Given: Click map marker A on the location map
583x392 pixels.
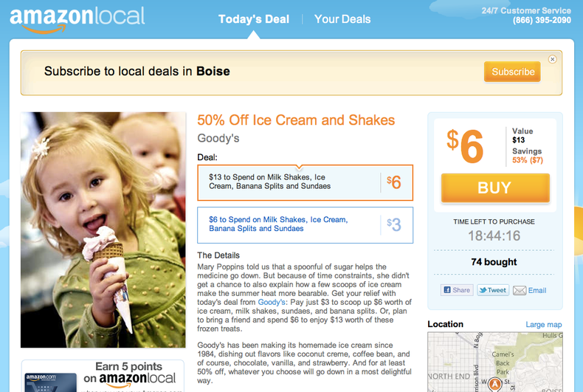Looking at the screenshot, I should coord(495,385).
